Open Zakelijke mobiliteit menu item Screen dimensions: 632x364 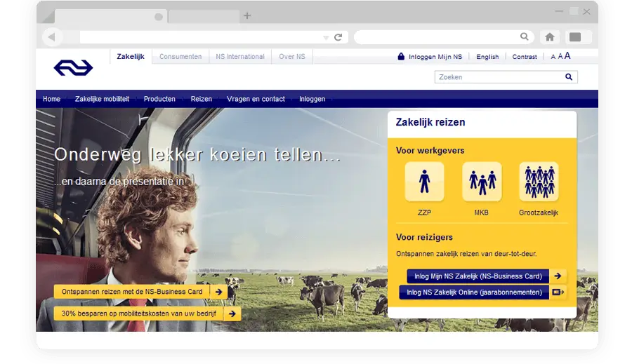tap(102, 99)
